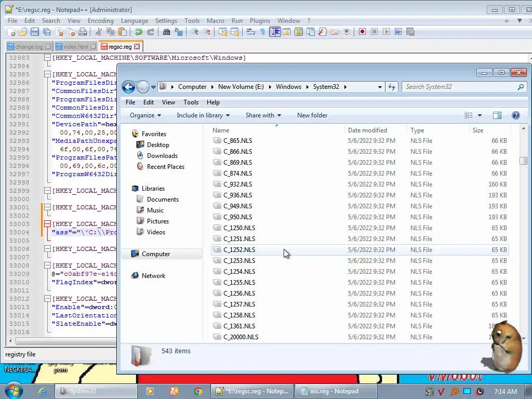Toggle the preview pane icon
The width and height of the screenshot is (532, 399).
pos(497,115)
